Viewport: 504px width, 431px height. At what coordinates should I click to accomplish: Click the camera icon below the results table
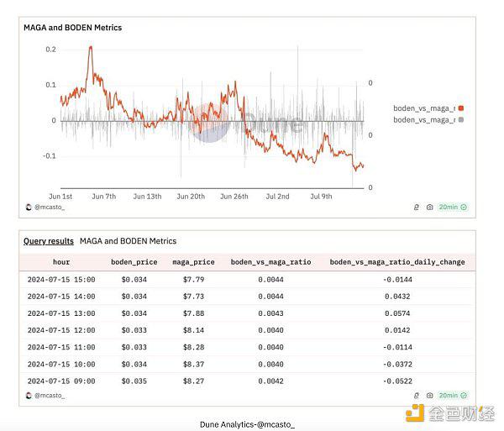[430, 396]
